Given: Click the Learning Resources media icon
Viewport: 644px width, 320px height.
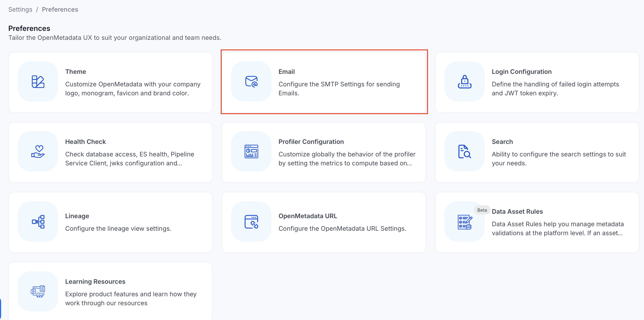Looking at the screenshot, I should (x=38, y=291).
